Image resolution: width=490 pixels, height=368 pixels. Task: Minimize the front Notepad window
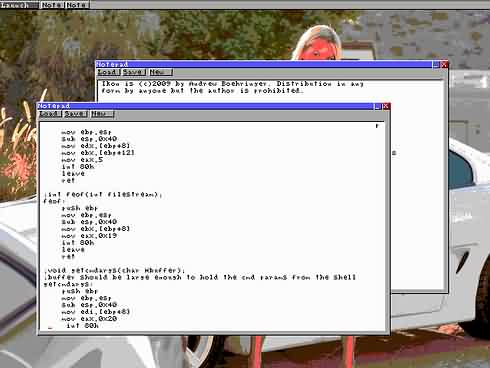[x=377, y=106]
